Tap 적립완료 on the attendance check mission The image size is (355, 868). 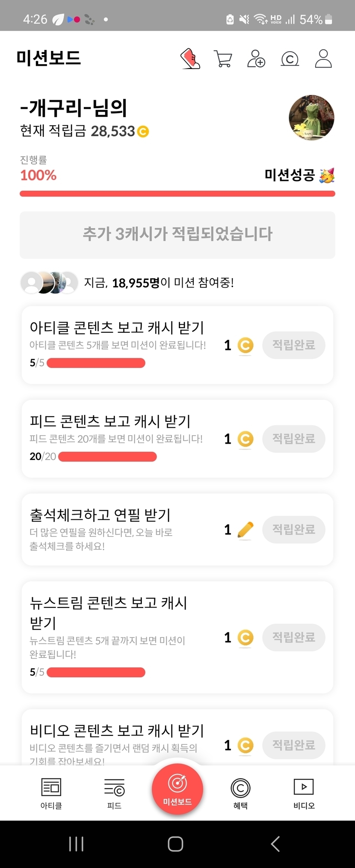click(x=294, y=530)
